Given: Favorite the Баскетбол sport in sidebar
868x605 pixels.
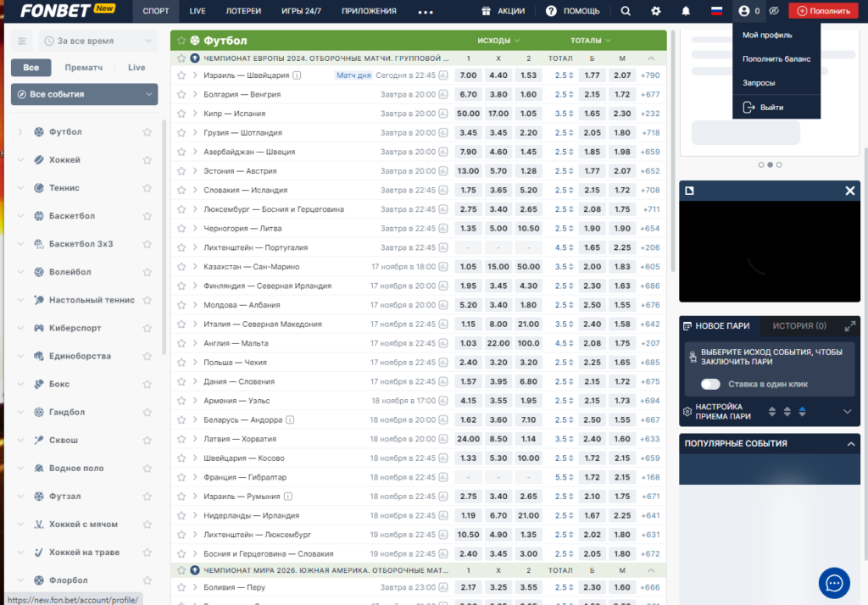Looking at the screenshot, I should 147,216.
